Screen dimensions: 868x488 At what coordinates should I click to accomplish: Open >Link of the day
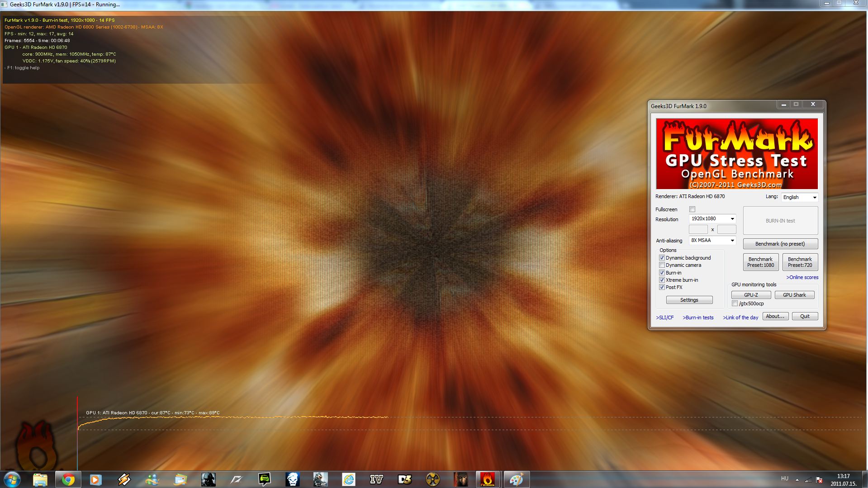[x=740, y=317]
